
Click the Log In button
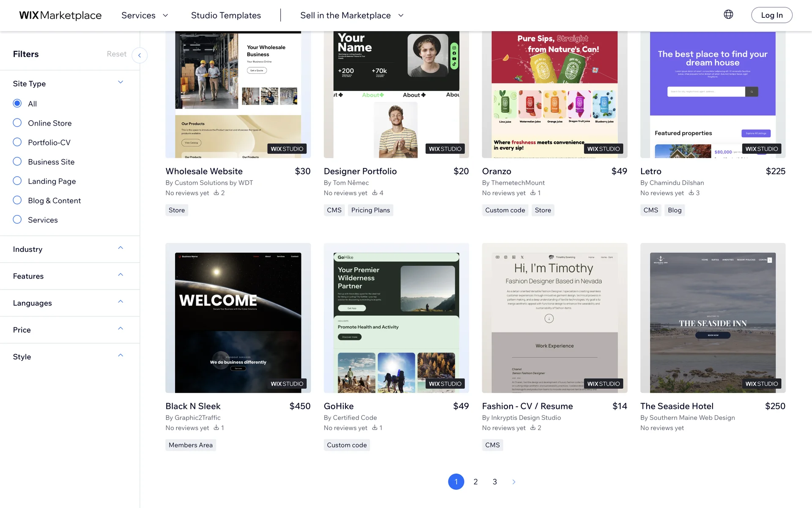(771, 15)
